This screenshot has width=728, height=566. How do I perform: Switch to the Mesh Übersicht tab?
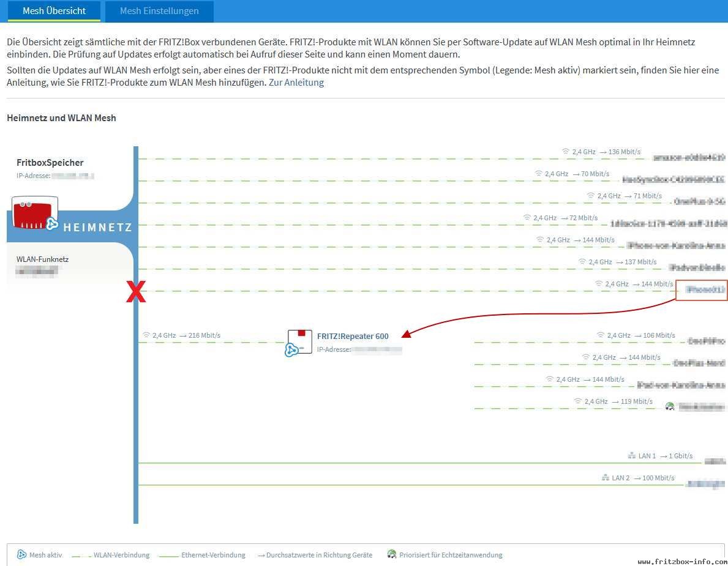[54, 10]
